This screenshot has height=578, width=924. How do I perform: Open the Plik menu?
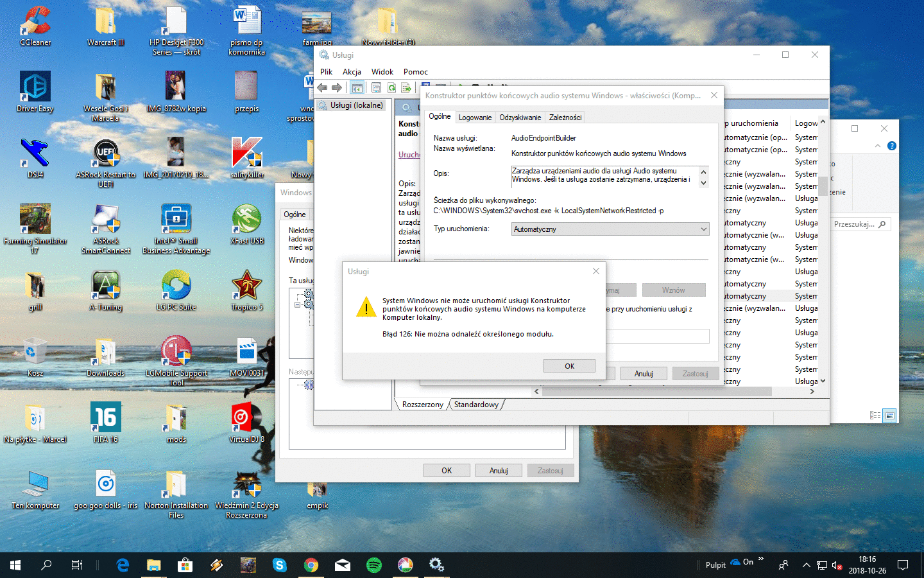coord(327,72)
